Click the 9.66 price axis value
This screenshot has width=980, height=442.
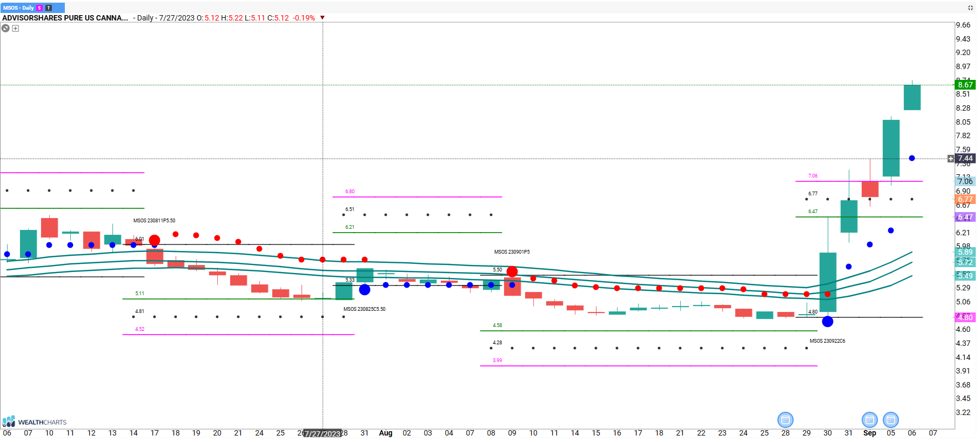(x=963, y=25)
